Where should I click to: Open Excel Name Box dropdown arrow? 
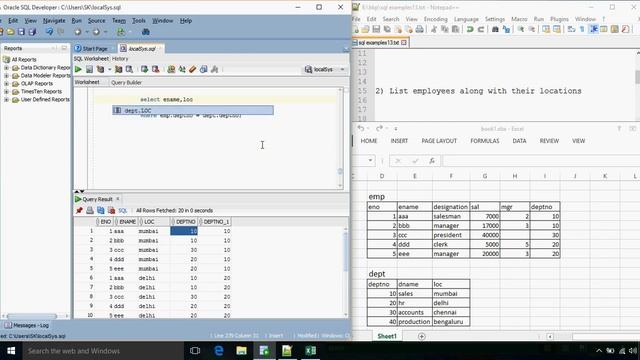370,160
